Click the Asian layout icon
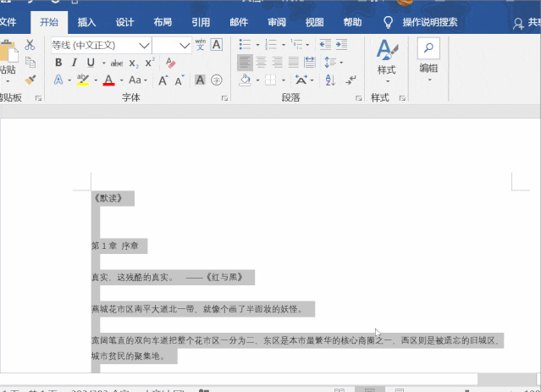 tap(301, 80)
